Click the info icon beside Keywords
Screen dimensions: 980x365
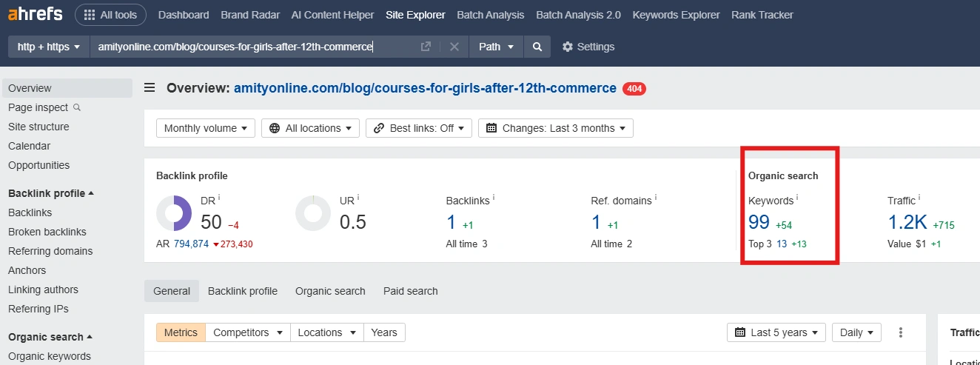[x=797, y=198]
